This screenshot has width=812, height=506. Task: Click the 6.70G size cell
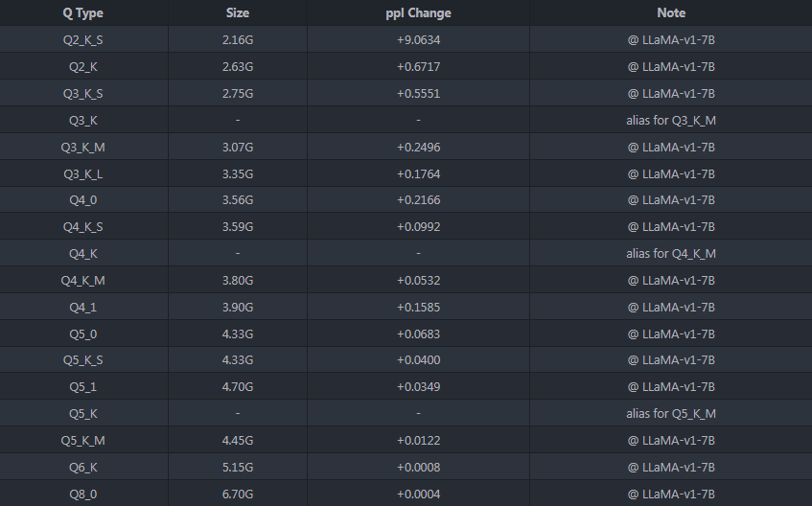click(237, 494)
